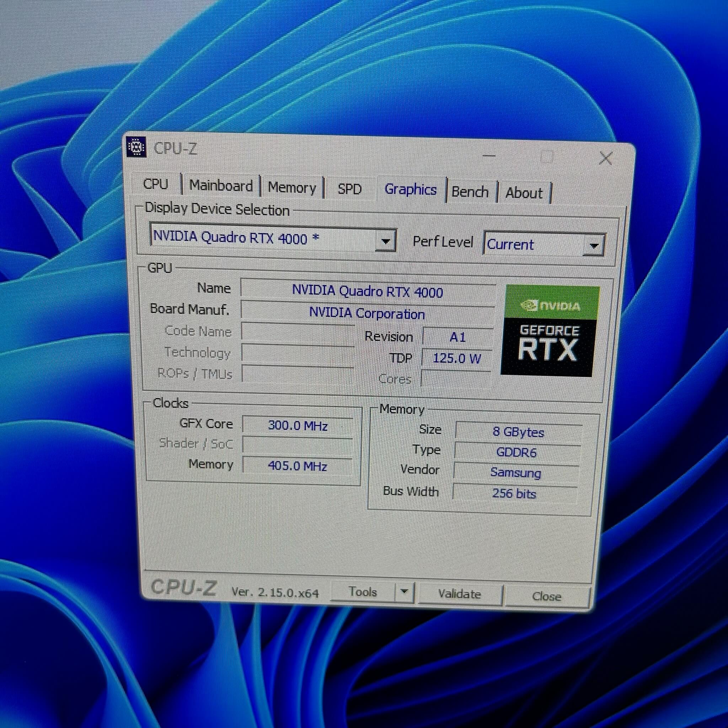Click the NVIDIA Corporation board manufacturer value
This screenshot has width=728, height=728.
[x=367, y=313]
